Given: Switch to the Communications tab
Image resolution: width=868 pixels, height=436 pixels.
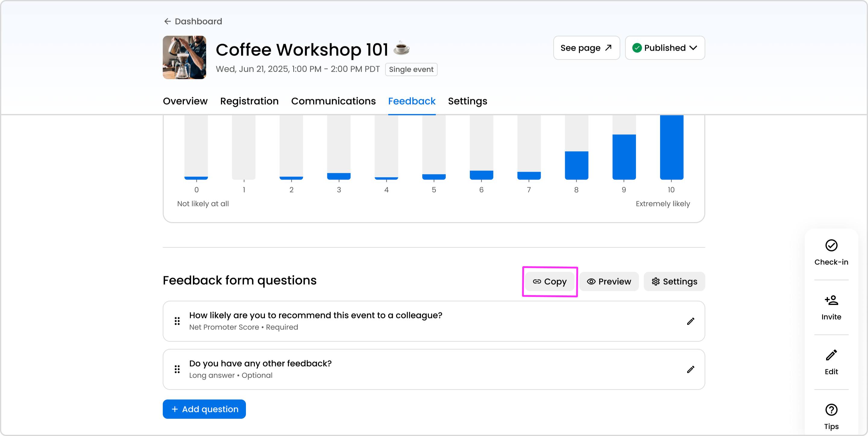Looking at the screenshot, I should pos(333,101).
